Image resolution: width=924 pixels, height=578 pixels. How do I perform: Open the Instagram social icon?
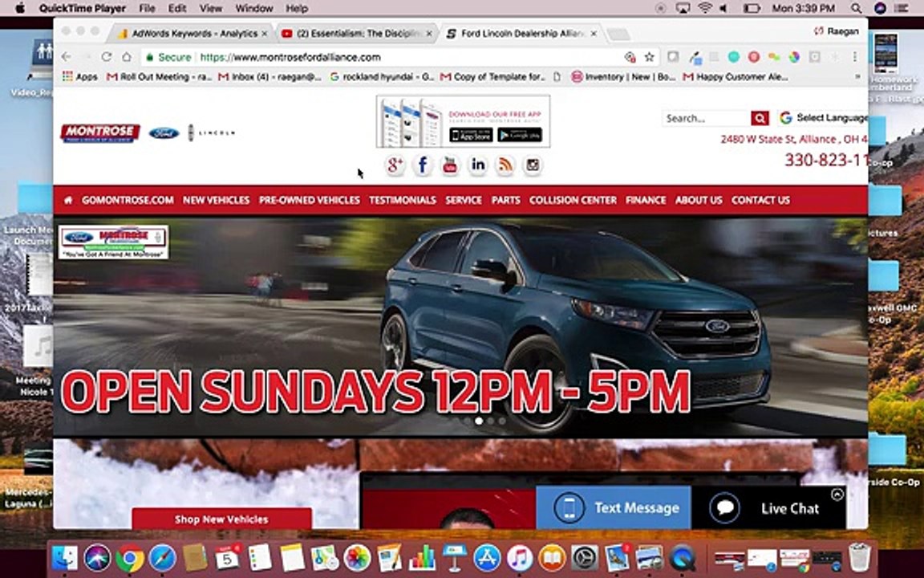coord(533,165)
